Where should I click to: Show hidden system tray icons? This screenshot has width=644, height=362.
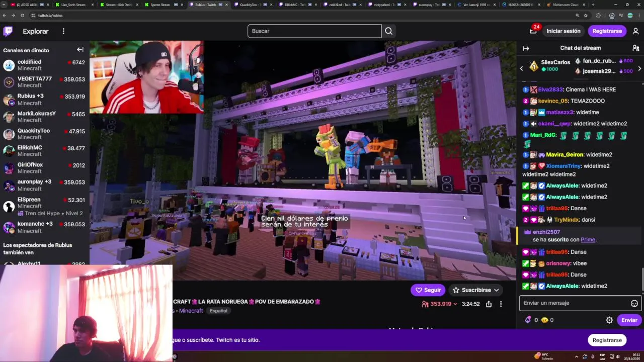pos(577,356)
